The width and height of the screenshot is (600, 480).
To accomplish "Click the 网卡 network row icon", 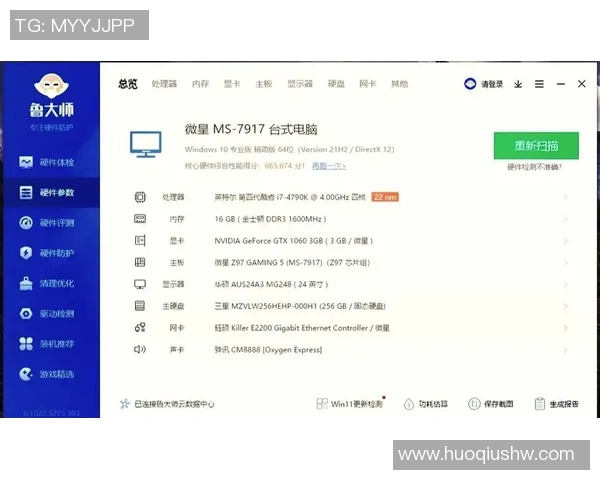I will click(140, 328).
